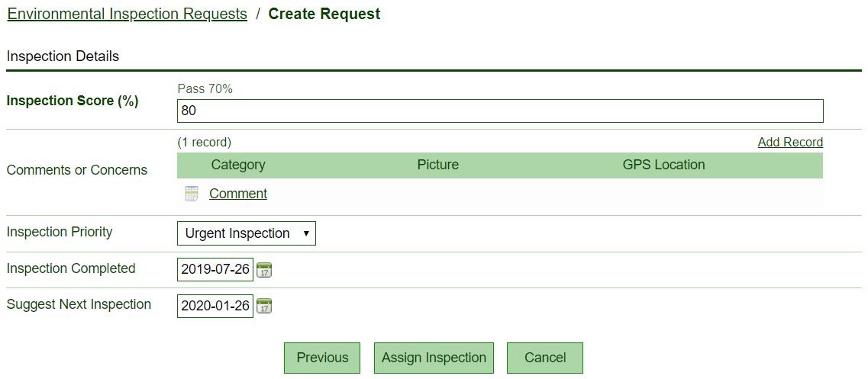Click the Add Record link
This screenshot has height=379, width=868.
pyautogui.click(x=790, y=142)
